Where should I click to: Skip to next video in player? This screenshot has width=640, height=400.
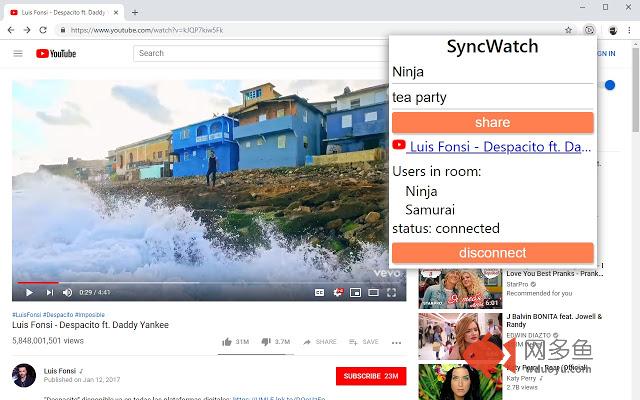(48, 292)
